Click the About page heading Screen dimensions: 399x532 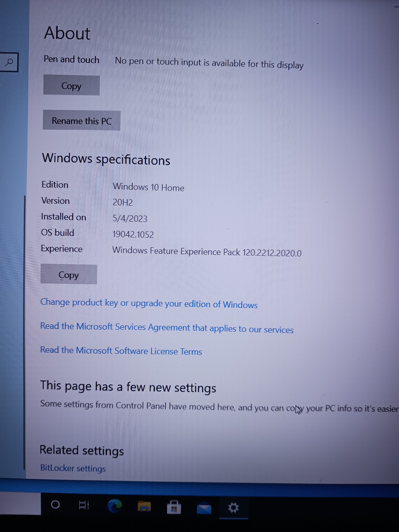point(67,33)
